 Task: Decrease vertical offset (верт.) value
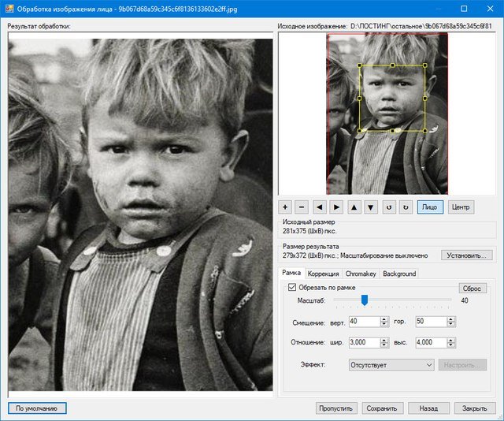pos(384,324)
